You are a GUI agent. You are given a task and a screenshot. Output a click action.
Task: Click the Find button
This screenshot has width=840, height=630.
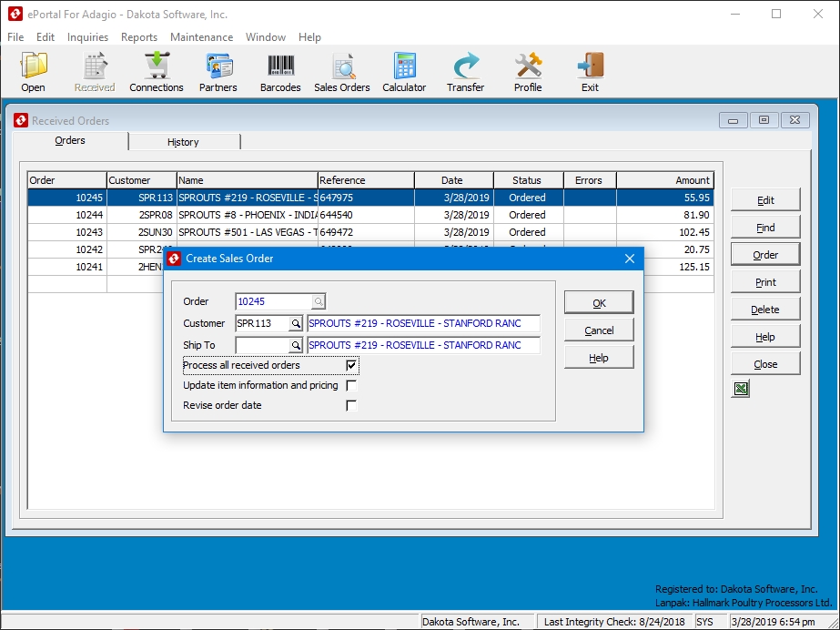pos(765,228)
